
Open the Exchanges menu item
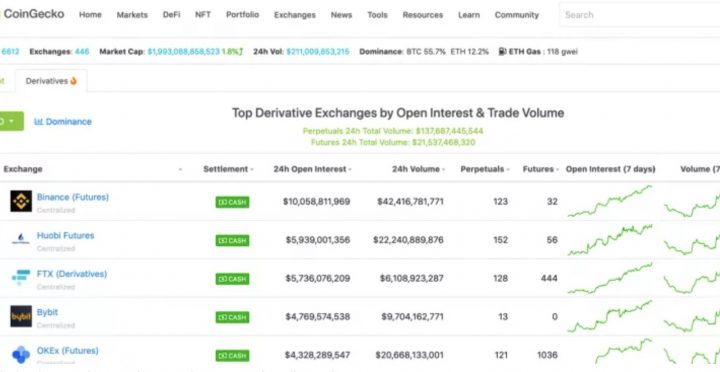click(x=295, y=15)
